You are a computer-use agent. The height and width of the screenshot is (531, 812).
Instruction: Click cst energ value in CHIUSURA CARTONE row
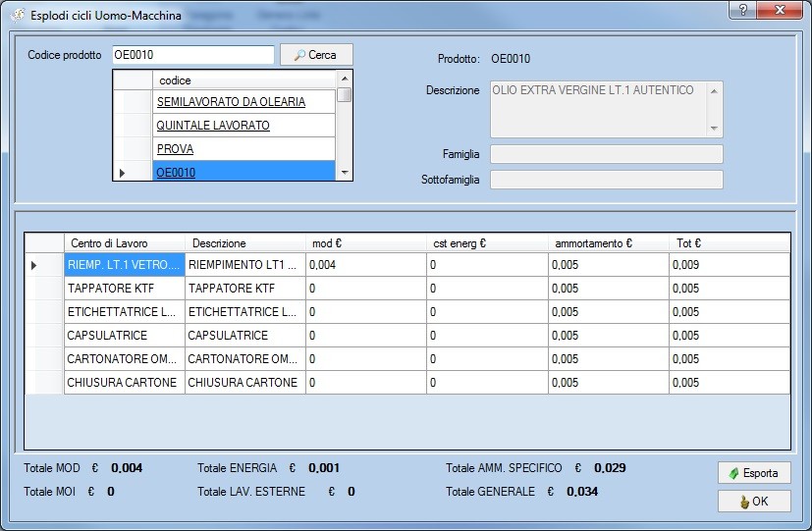(487, 383)
